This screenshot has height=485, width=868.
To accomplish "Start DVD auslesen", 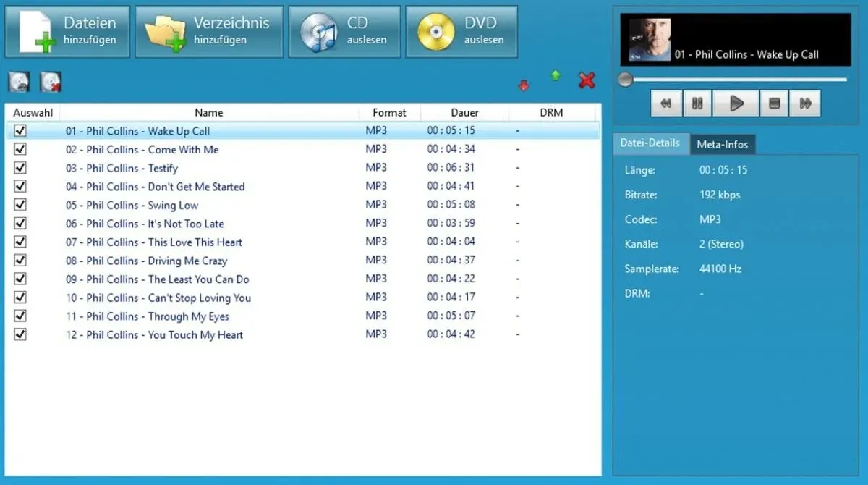I will tap(461, 32).
